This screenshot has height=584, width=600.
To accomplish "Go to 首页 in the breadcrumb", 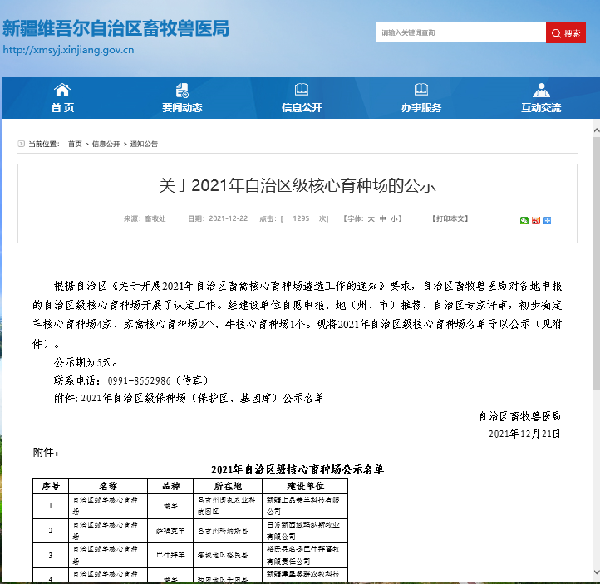I will [75, 144].
